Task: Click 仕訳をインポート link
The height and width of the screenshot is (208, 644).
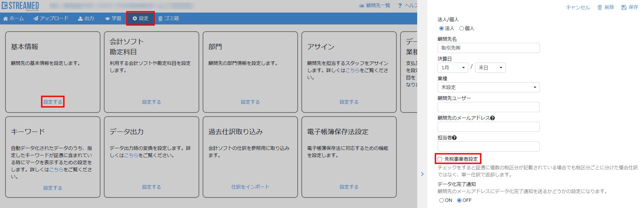Action: [x=250, y=187]
